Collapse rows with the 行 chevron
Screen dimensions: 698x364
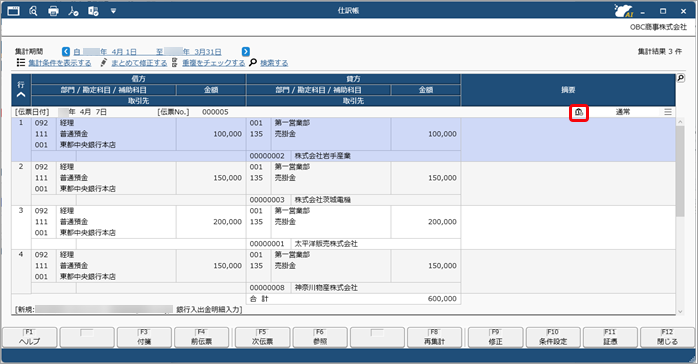21,95
